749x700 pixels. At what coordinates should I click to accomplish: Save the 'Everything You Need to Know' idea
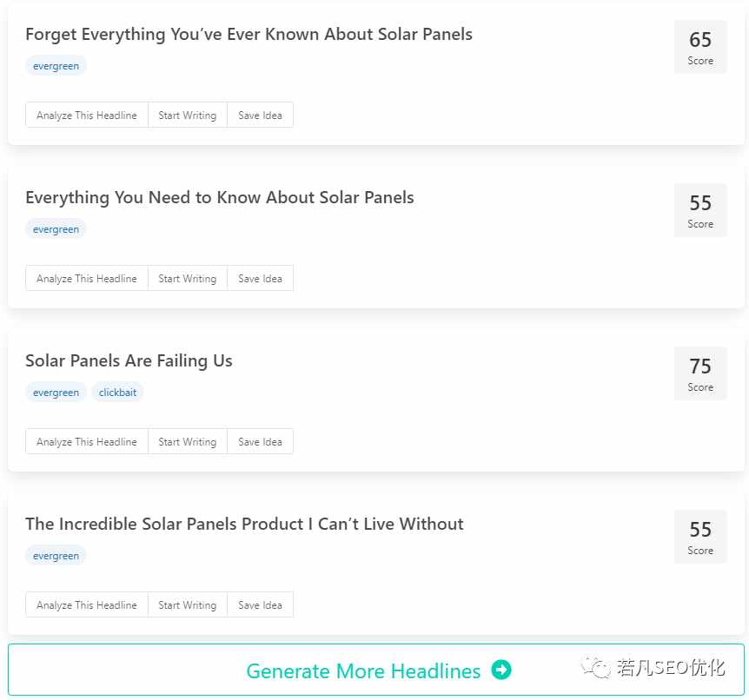pos(260,279)
